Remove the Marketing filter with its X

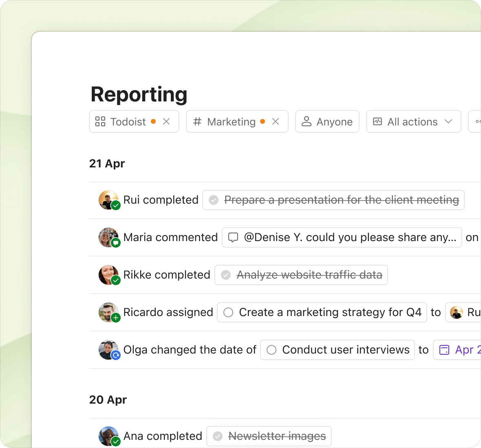276,122
